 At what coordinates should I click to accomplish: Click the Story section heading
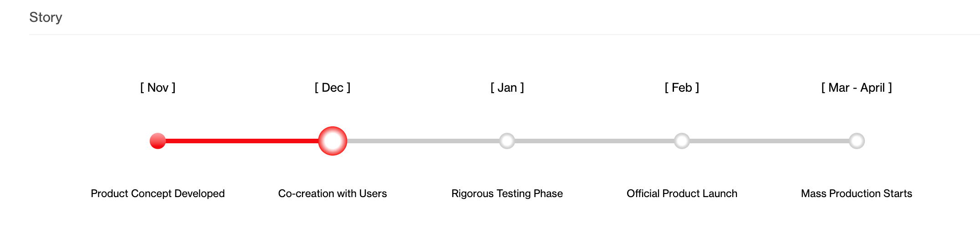[46, 17]
